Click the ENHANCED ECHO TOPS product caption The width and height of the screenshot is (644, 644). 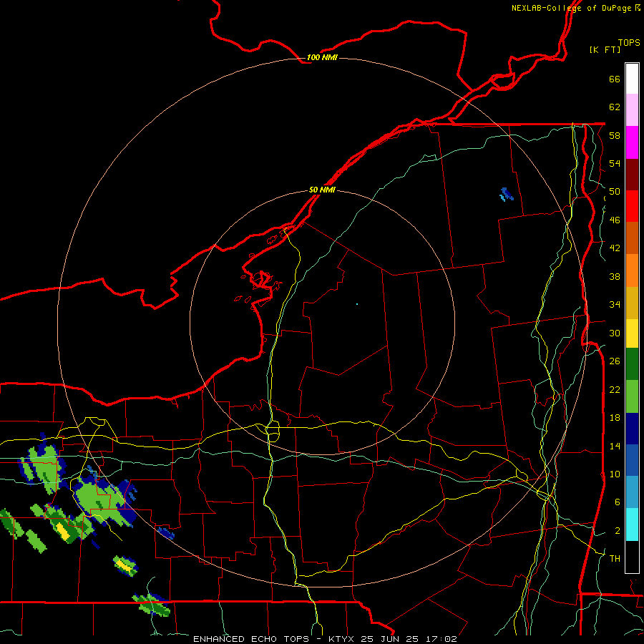coord(251,639)
